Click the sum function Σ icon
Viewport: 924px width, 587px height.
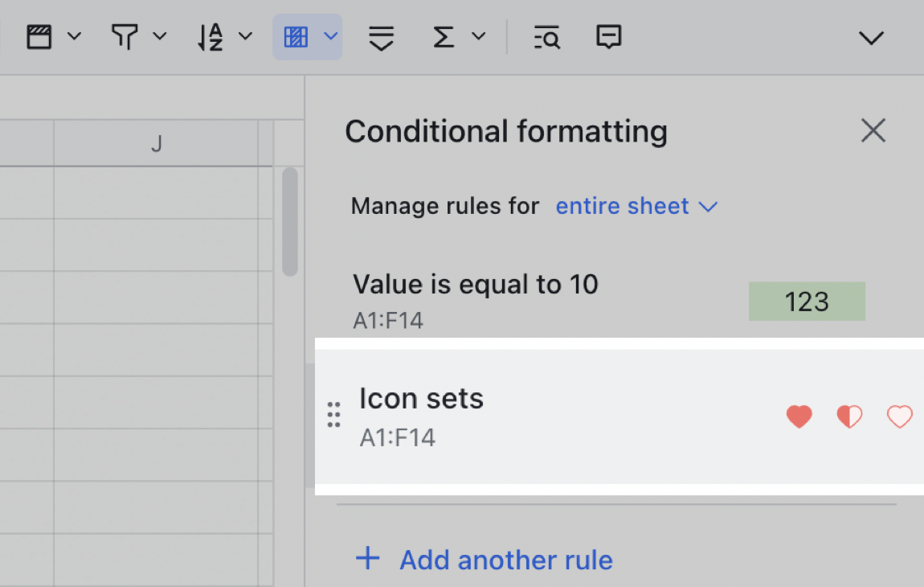(444, 36)
